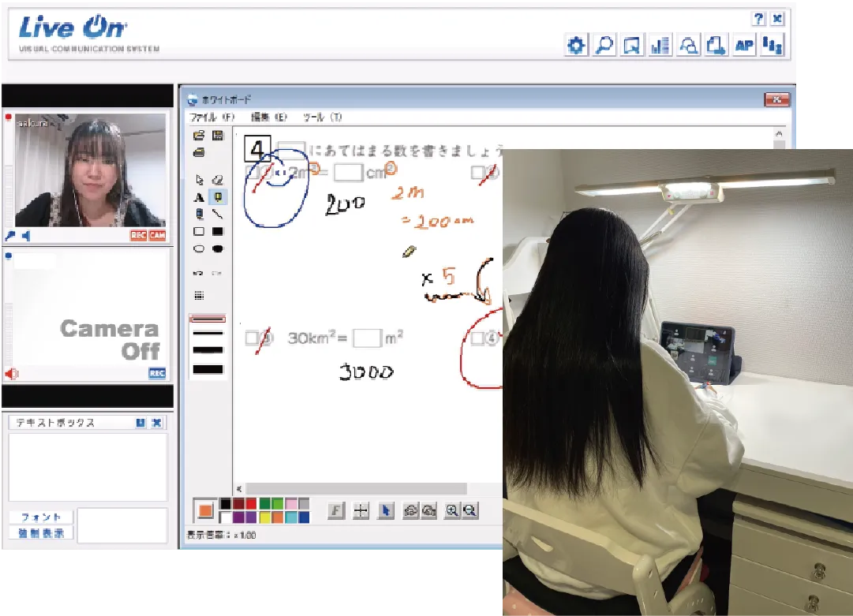Click the print icon in whiteboard
Viewport: 853px width, 616px height.
pyautogui.click(x=199, y=151)
